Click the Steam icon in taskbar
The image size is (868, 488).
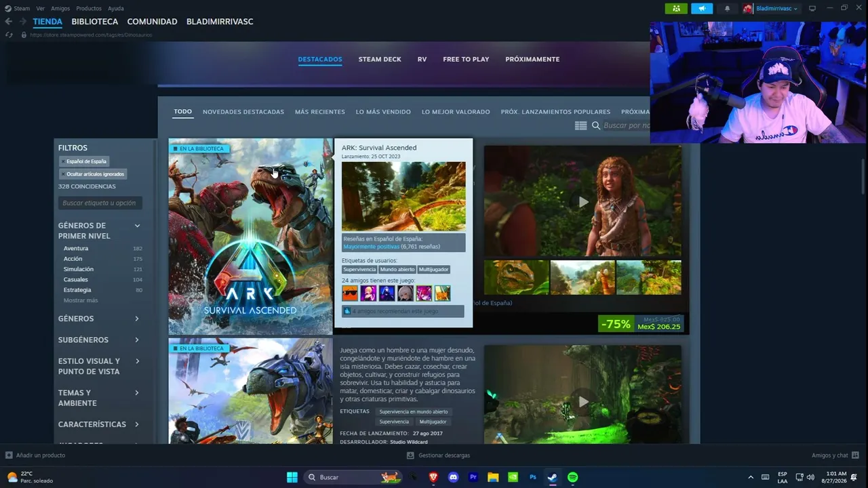coord(553,477)
